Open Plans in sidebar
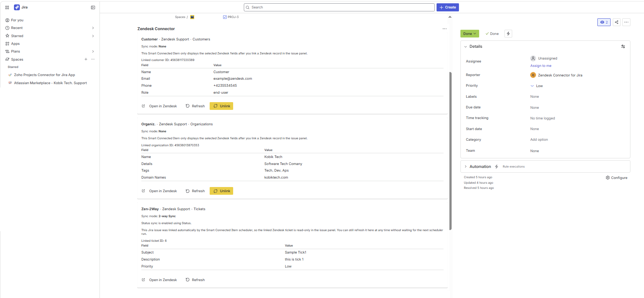644x298 pixels. (15, 51)
